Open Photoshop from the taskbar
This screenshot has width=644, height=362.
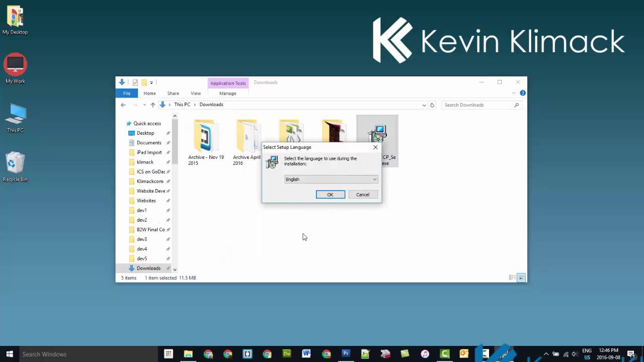346,354
